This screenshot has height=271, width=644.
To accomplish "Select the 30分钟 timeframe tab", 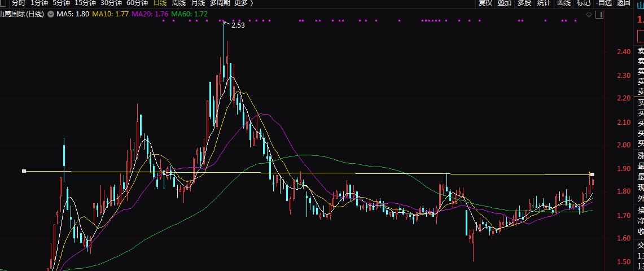I will tap(111, 3).
